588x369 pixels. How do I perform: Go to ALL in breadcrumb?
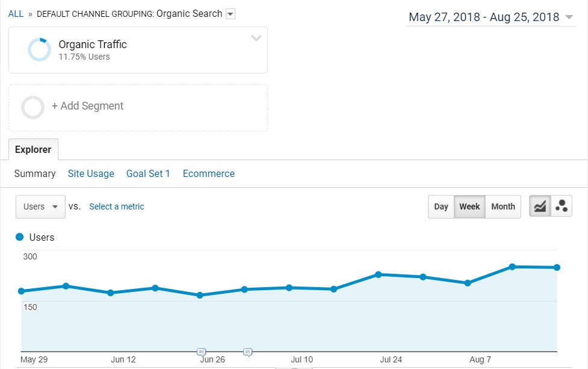(16, 13)
